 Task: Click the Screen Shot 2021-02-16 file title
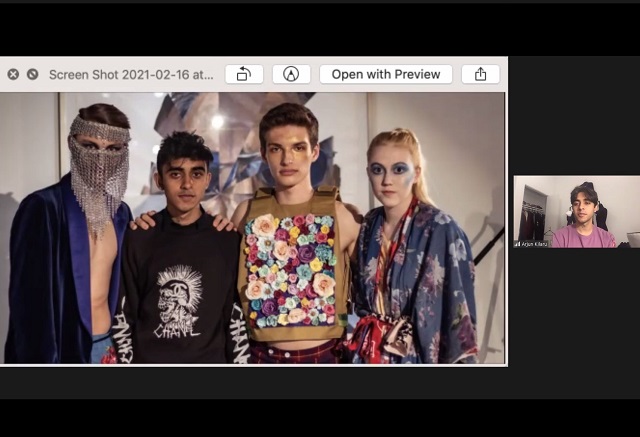click(131, 74)
